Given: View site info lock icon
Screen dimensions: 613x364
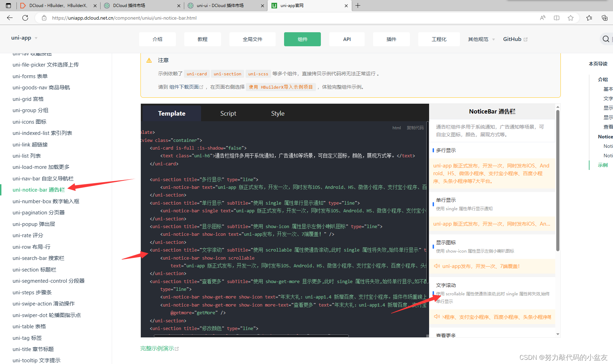Looking at the screenshot, I should click(x=44, y=18).
